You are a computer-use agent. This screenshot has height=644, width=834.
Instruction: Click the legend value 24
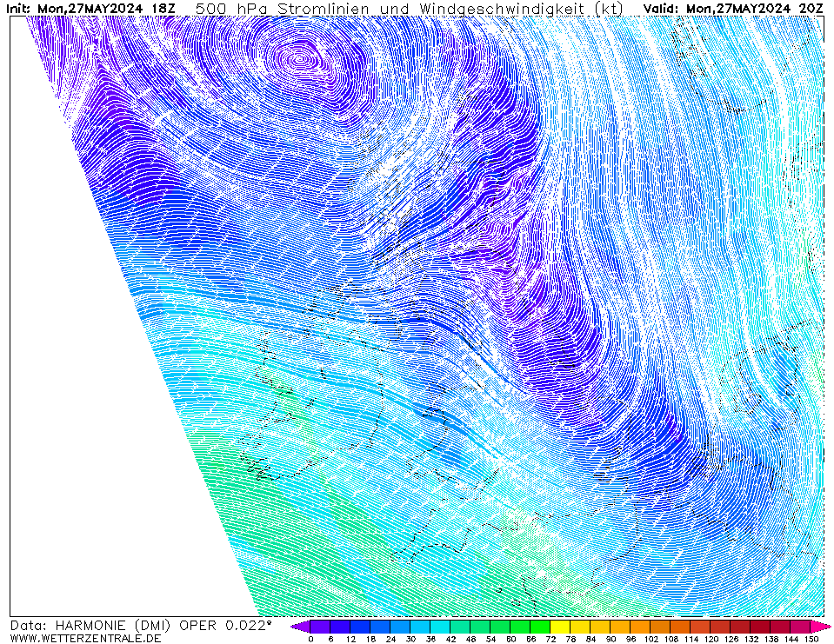[x=390, y=639]
